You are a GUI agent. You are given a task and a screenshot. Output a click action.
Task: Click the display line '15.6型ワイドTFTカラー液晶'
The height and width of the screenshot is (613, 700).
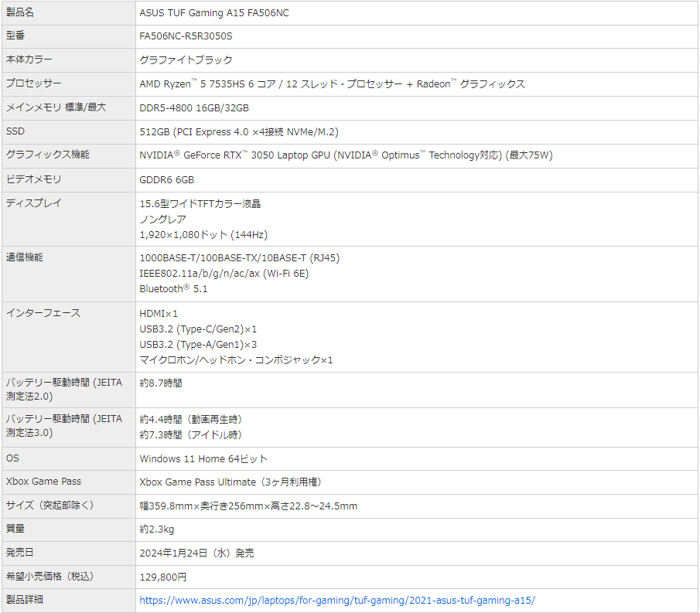(x=200, y=204)
